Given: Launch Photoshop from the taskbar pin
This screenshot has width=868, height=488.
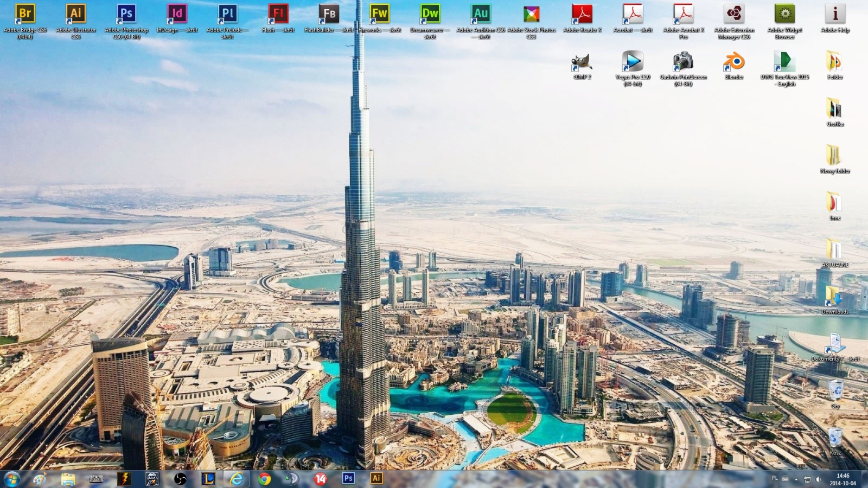Looking at the screenshot, I should pyautogui.click(x=348, y=478).
